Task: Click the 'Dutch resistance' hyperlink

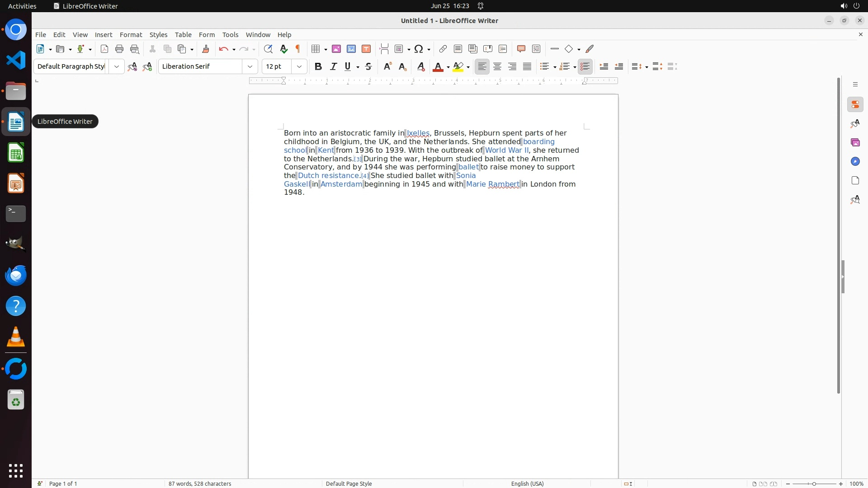Action: click(328, 176)
